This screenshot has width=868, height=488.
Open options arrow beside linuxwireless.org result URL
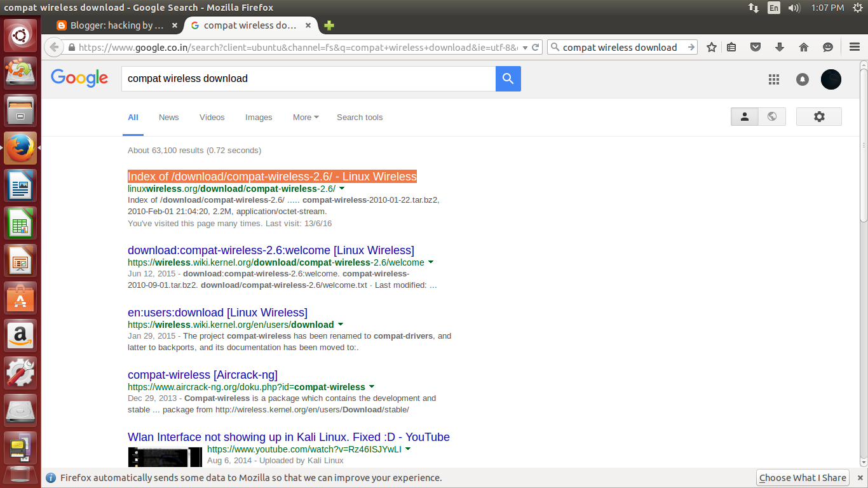(x=342, y=189)
